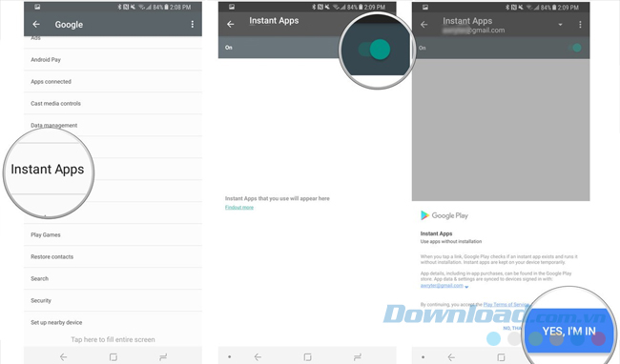Click 'Use apps without installation' subtitle
This screenshot has height=364, width=620.
(451, 241)
